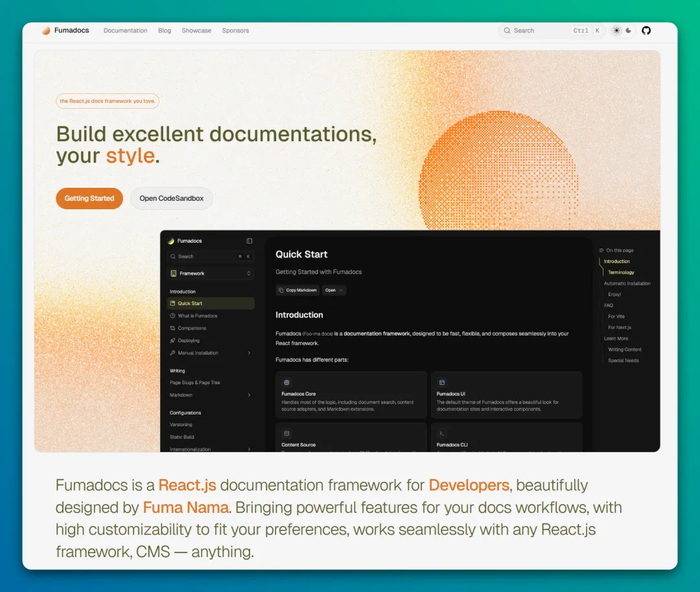Click the Getting Started button
This screenshot has height=592, width=700.
point(89,198)
